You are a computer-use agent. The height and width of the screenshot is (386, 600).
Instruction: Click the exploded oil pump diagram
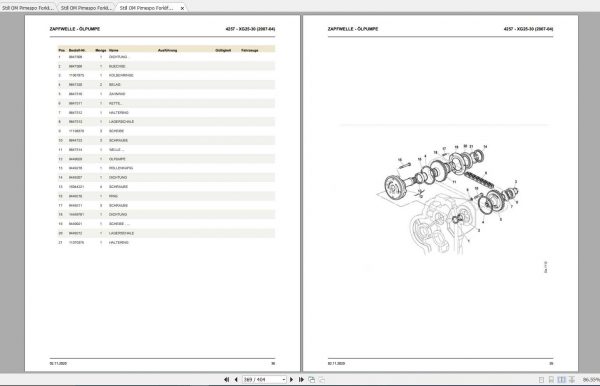(x=448, y=199)
